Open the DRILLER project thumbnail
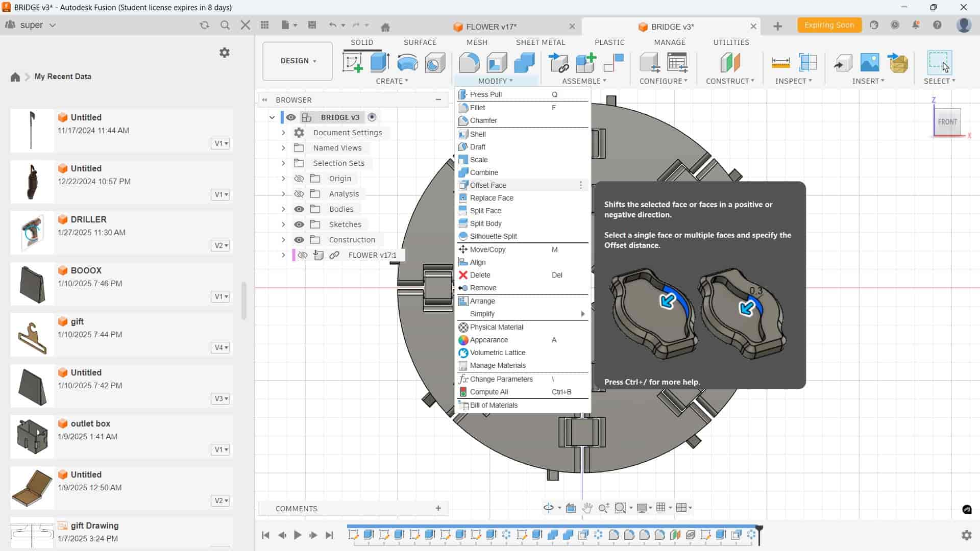This screenshot has height=551, width=980. point(32,233)
